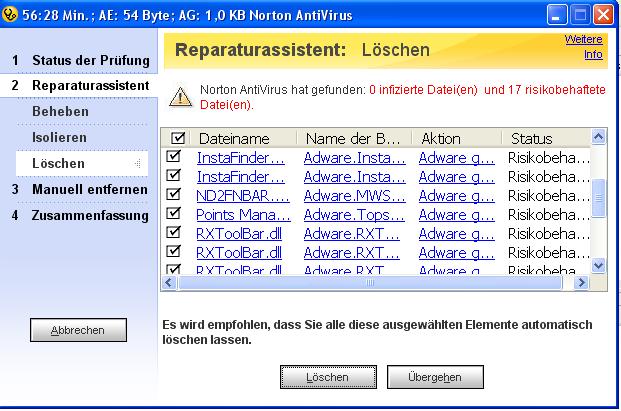Click the horizontal scroll-right arrow
Viewport: 621px width, 411px height.
(x=581, y=283)
